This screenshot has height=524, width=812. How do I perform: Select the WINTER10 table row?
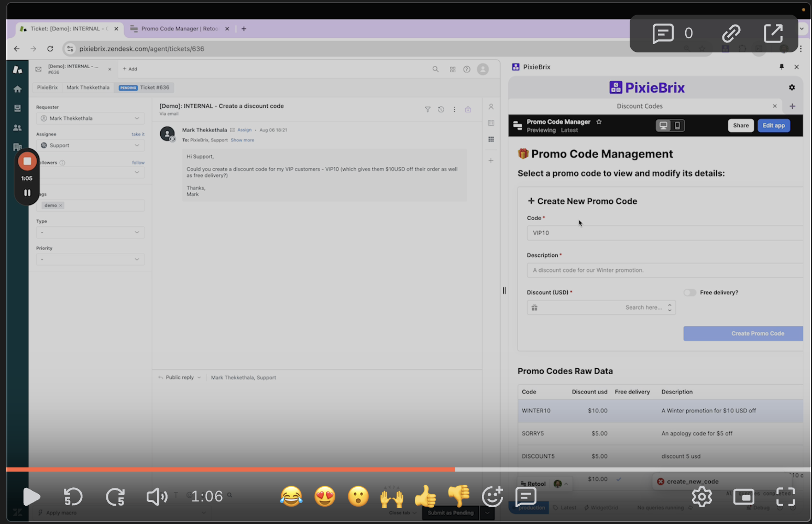(x=660, y=411)
